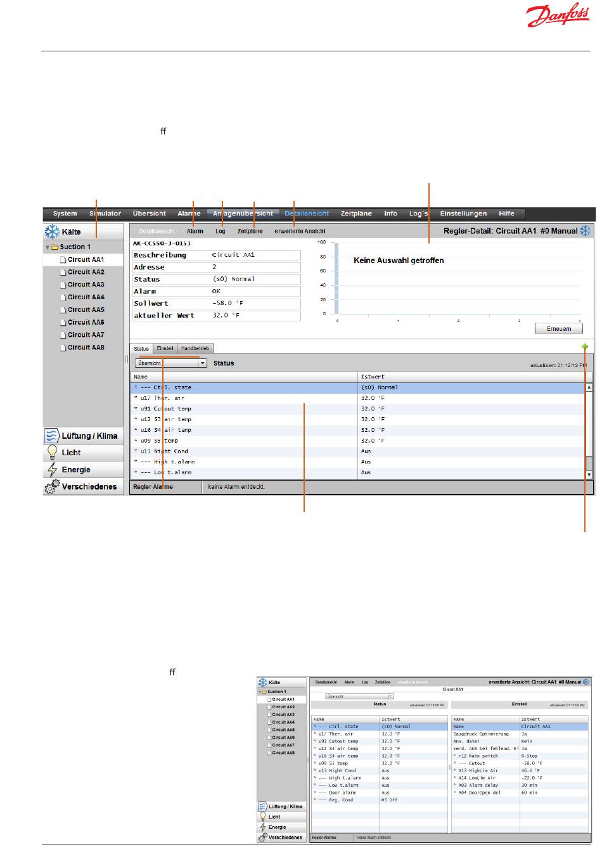This screenshot has height=868, width=602.
Task: Collapse the Suction 1 tree node
Action: [x=47, y=247]
